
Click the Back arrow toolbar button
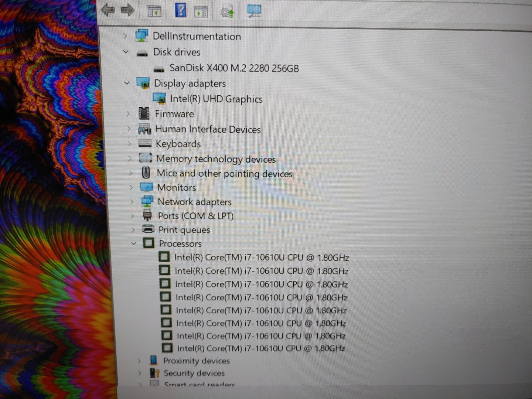click(108, 10)
